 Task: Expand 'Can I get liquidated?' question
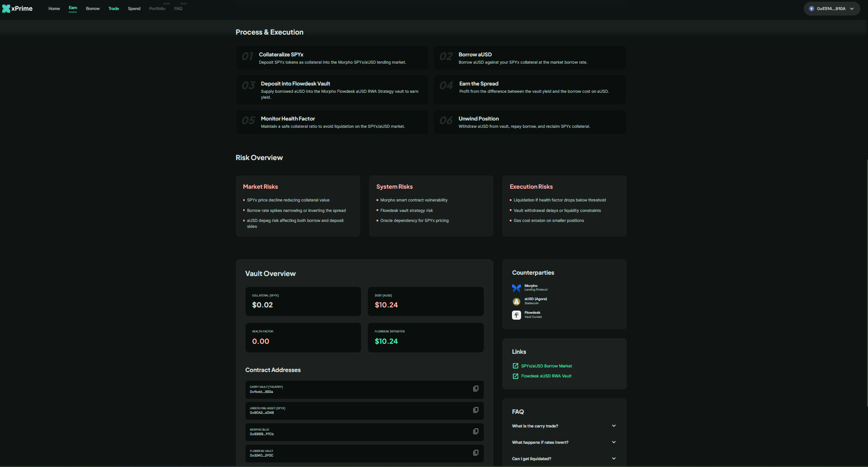(564, 459)
